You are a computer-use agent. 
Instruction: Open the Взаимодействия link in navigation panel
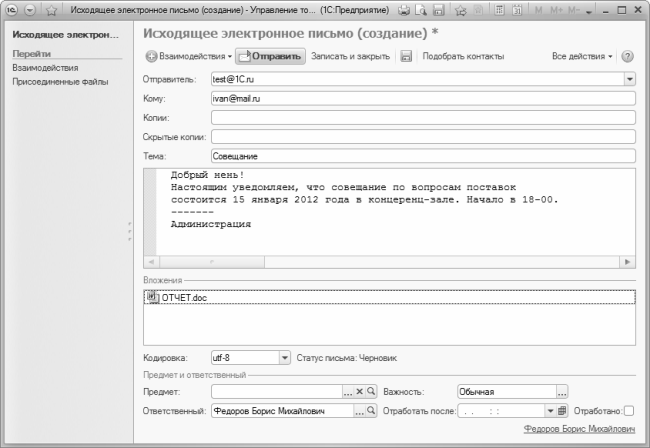(45, 68)
